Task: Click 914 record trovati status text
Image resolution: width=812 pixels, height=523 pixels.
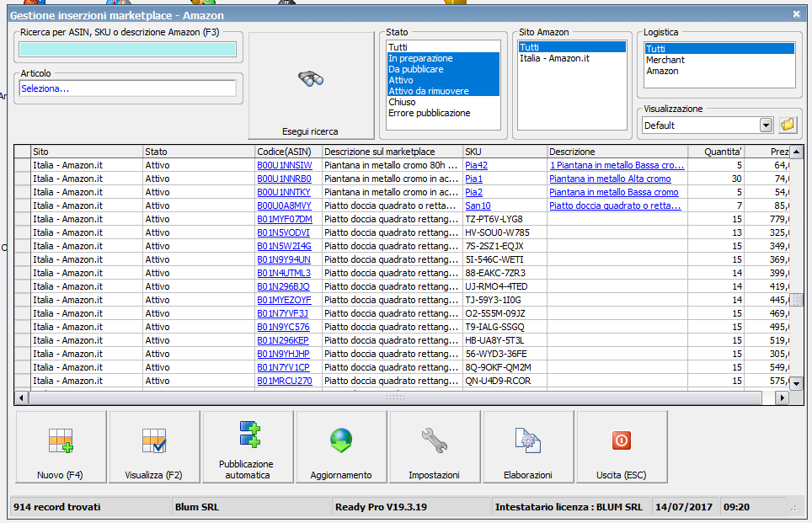Action: (x=57, y=507)
